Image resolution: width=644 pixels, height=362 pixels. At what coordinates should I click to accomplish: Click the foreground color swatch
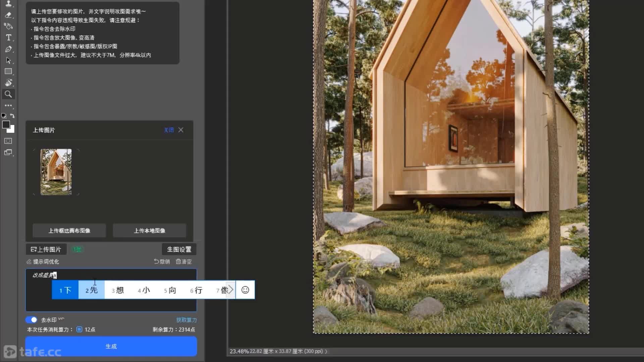pyautogui.click(x=6, y=125)
